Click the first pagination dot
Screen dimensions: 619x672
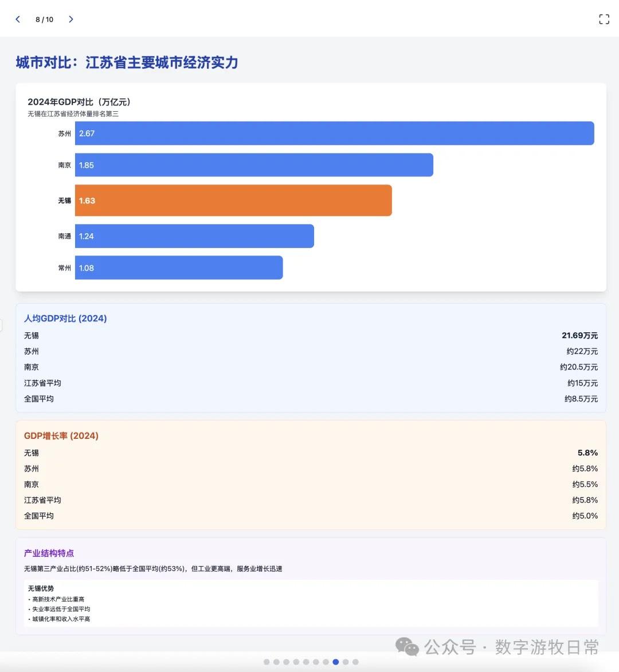[x=267, y=662]
